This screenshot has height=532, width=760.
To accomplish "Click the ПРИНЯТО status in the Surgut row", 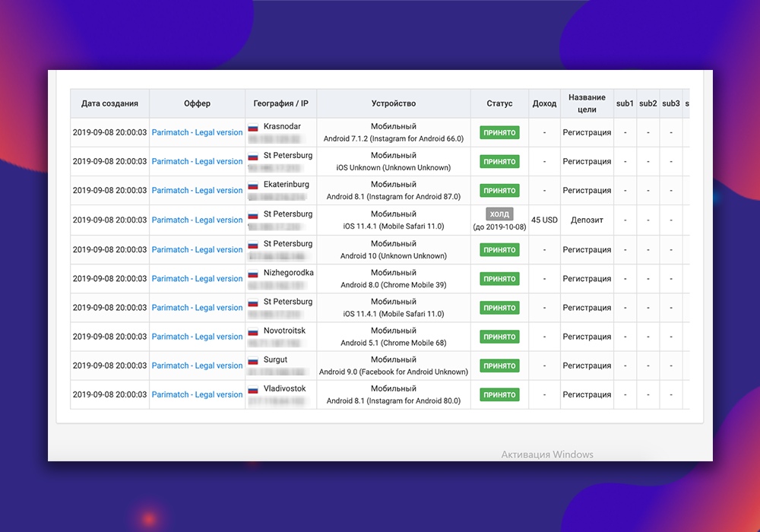I will tap(499, 366).
